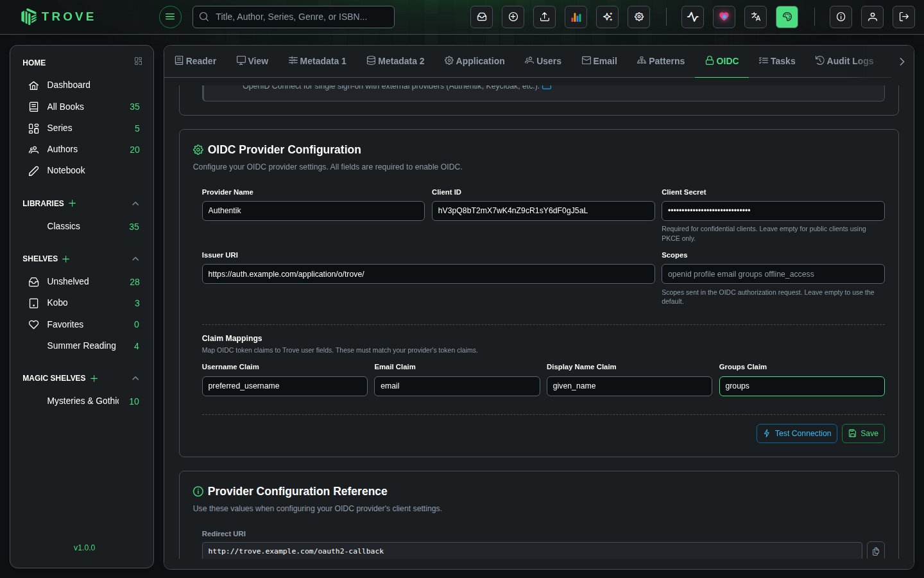The width and height of the screenshot is (924, 578).
Task: Click the Client Secret password field
Action: click(773, 211)
